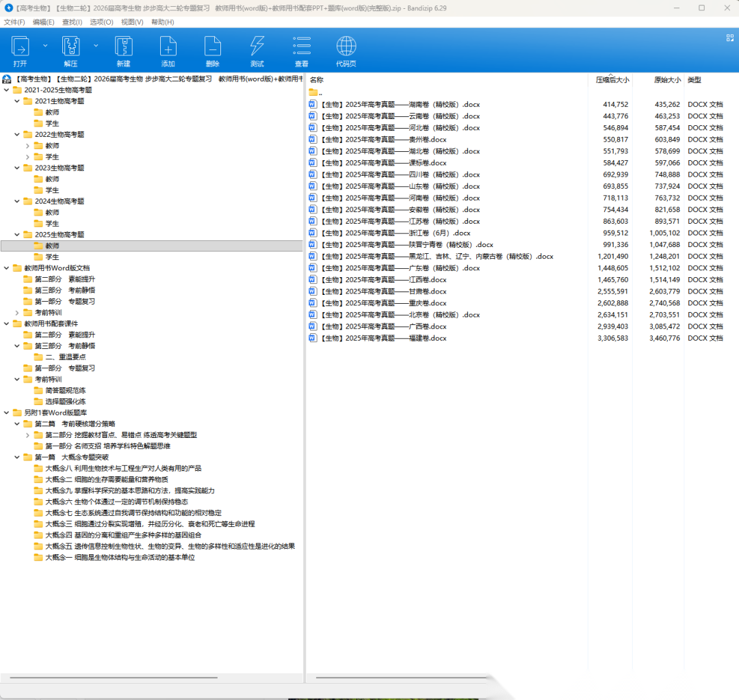Screen dimensions: 739x700
Task: Toggle the view mode icon at top right
Action: [x=729, y=38]
